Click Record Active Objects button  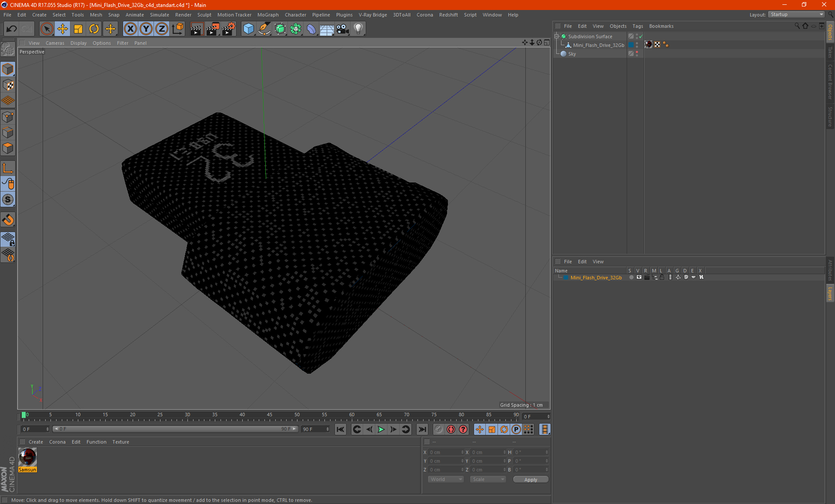438,429
